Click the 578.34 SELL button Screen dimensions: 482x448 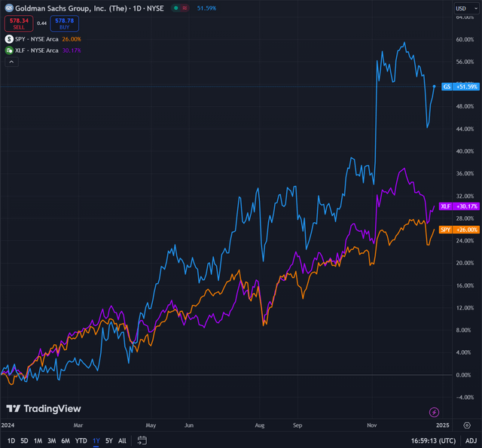(19, 23)
